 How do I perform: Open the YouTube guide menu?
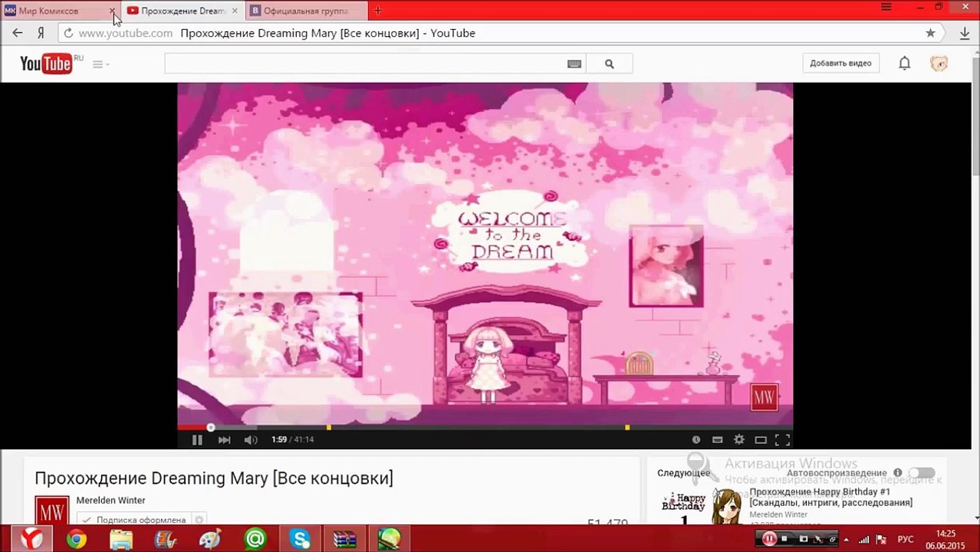[x=100, y=64]
